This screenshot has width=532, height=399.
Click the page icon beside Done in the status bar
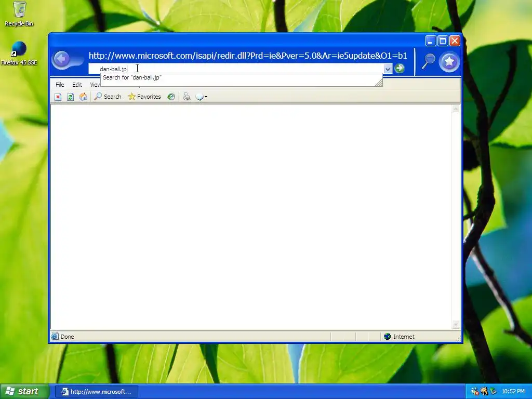55,337
